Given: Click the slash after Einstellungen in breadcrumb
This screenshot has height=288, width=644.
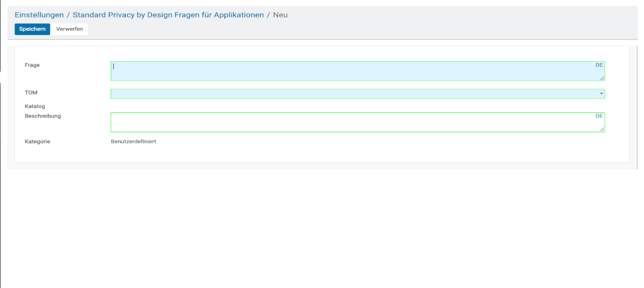Looking at the screenshot, I should (68, 14).
